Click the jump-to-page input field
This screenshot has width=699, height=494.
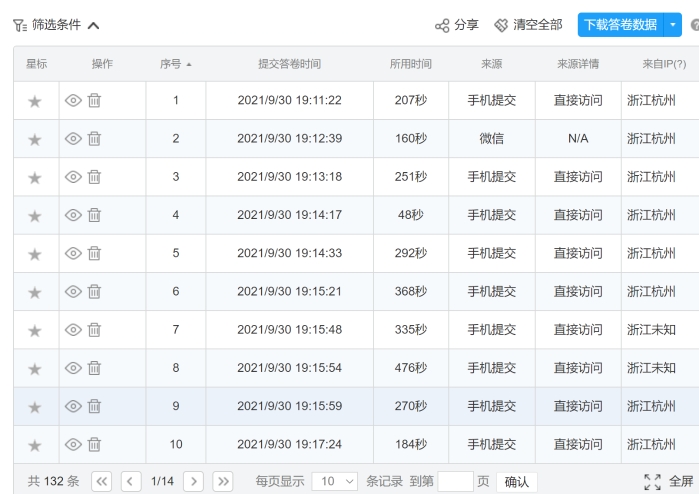click(455, 481)
